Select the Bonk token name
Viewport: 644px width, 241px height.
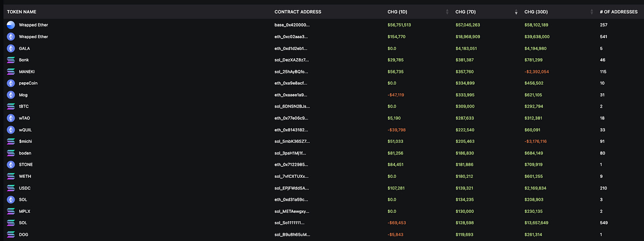tap(24, 60)
